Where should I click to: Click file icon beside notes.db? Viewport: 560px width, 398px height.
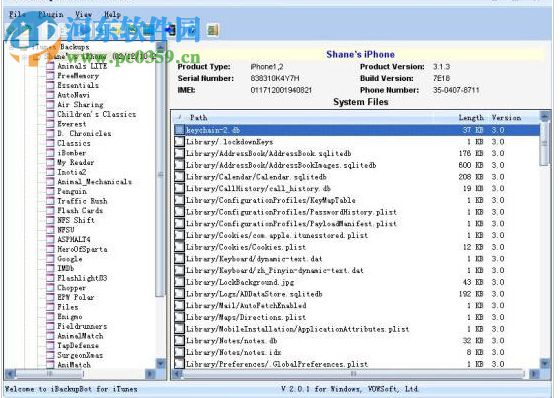pos(179,340)
